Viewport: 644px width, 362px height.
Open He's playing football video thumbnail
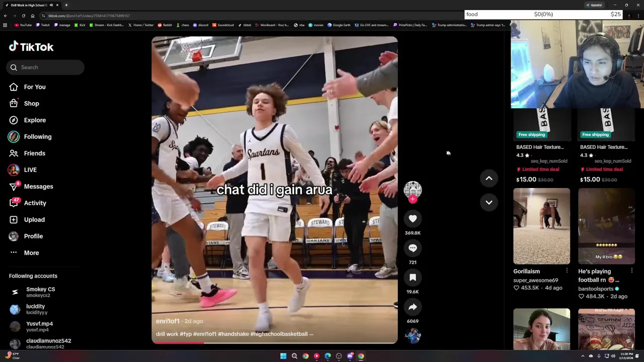pyautogui.click(x=606, y=226)
